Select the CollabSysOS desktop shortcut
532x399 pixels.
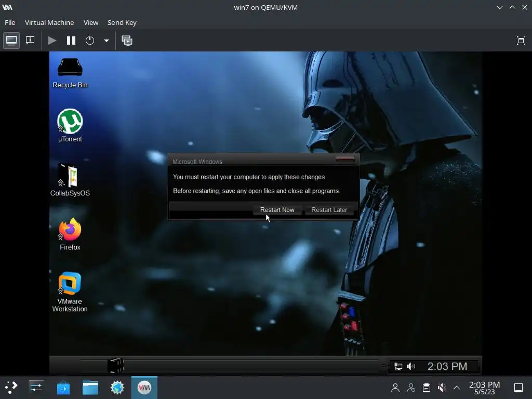point(70,180)
